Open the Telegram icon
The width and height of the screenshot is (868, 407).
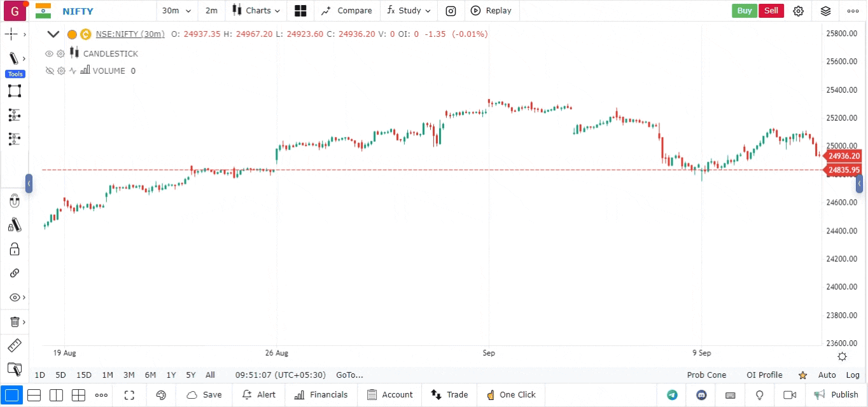click(x=672, y=395)
